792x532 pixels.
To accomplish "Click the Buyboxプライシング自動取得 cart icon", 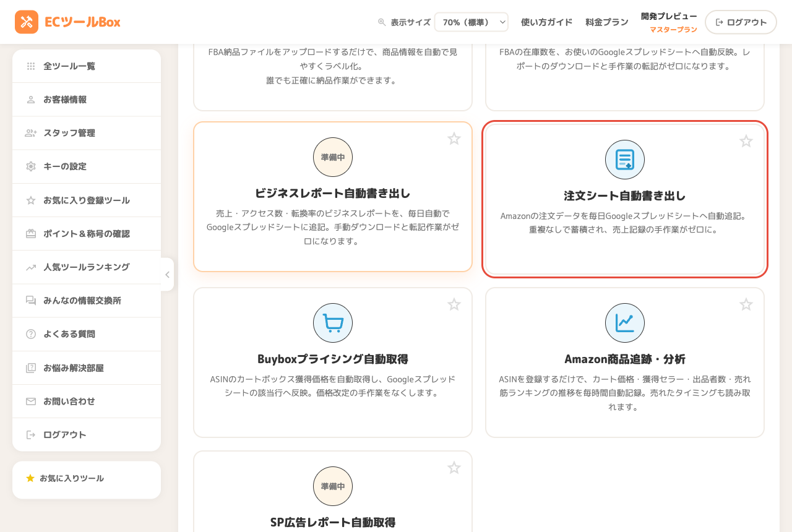I will [333, 323].
